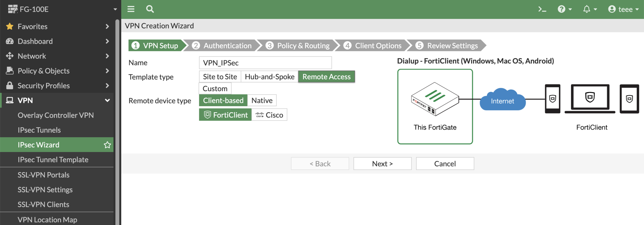The width and height of the screenshot is (644, 225).
Task: Open the help question mark menu
Action: (562, 9)
